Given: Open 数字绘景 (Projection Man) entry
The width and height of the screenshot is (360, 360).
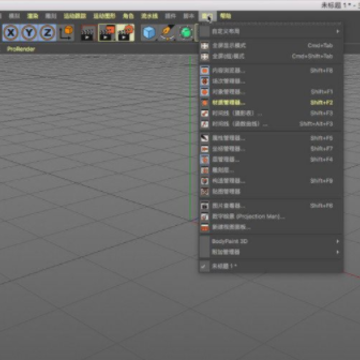Looking at the screenshot, I should coord(271,217).
